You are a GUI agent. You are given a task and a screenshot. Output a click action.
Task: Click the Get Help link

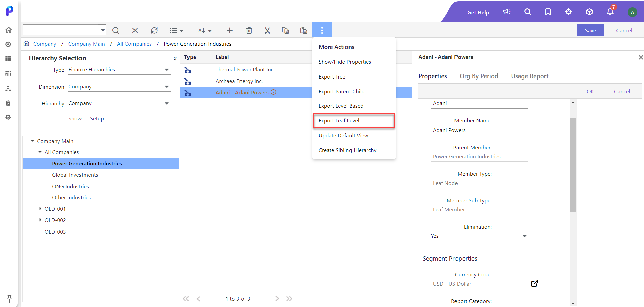coord(478,12)
